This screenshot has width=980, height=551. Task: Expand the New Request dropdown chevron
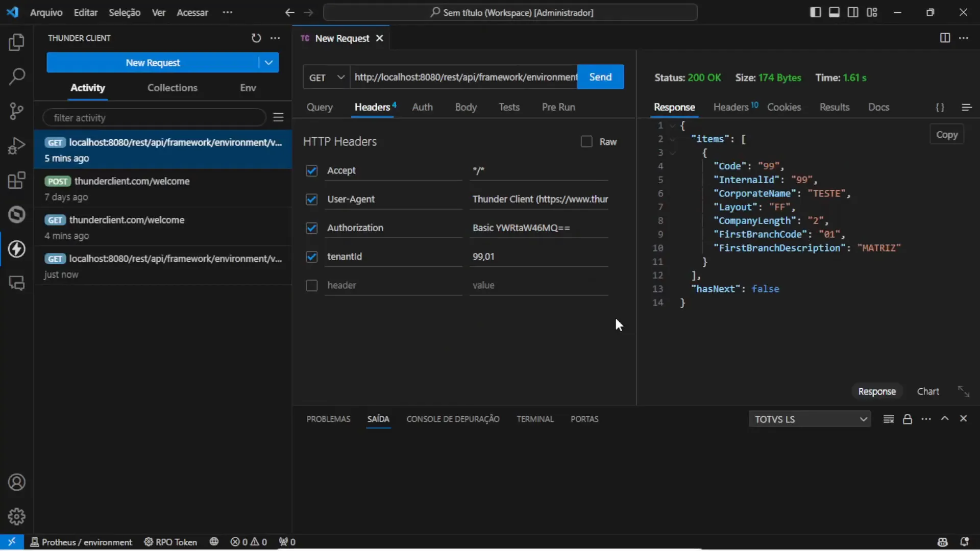(268, 62)
